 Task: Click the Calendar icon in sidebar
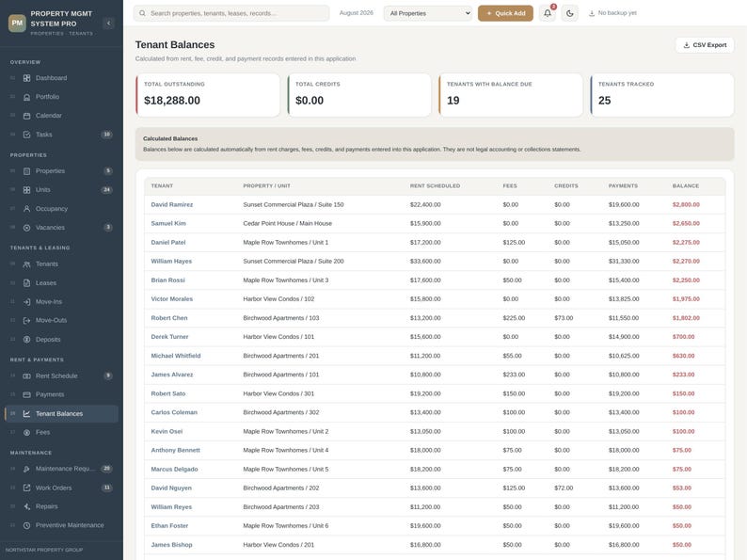(26, 116)
